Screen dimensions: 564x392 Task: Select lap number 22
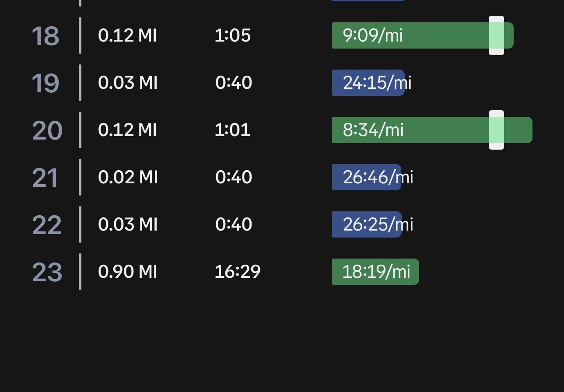[46, 225]
